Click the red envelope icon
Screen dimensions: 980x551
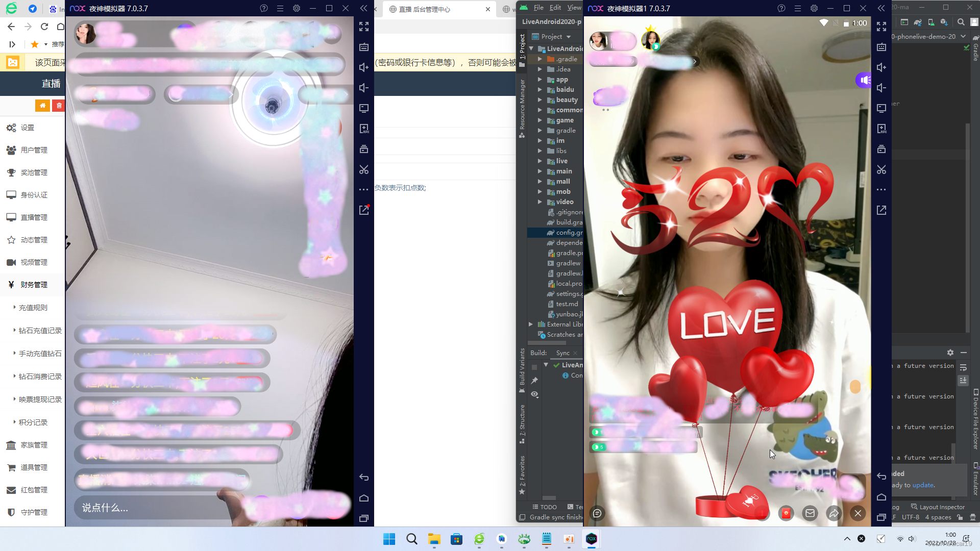pos(786,513)
